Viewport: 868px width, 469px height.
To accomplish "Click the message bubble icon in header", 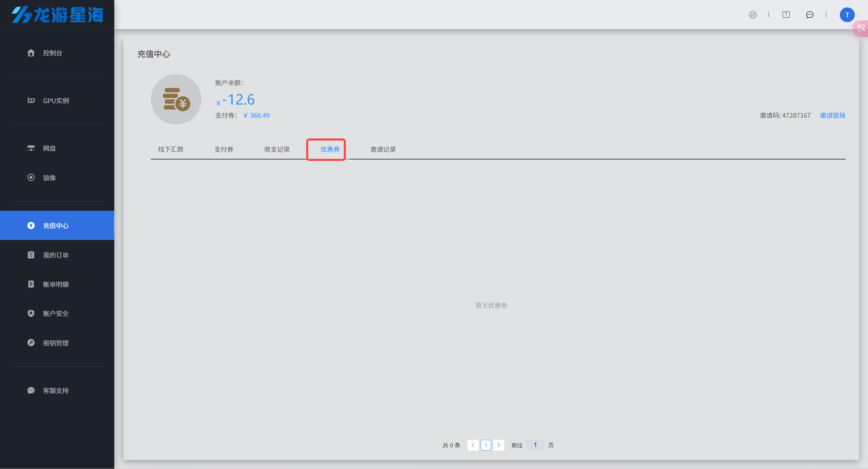I will point(810,15).
